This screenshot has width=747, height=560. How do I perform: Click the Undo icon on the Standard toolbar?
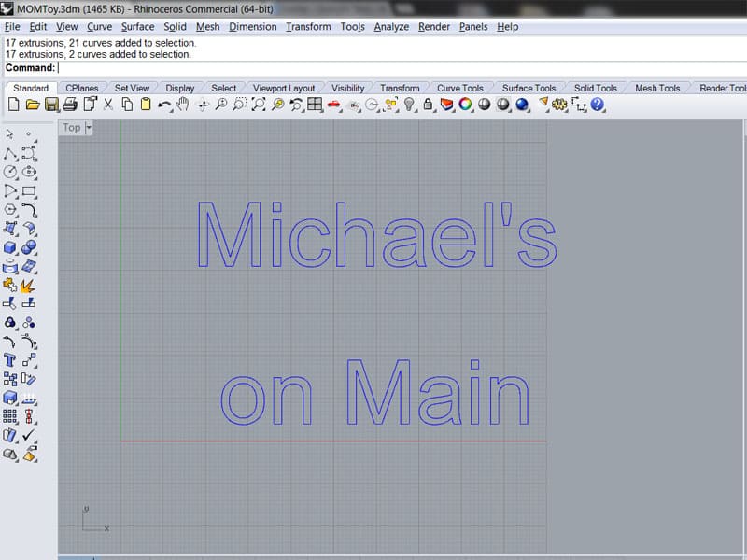163,105
